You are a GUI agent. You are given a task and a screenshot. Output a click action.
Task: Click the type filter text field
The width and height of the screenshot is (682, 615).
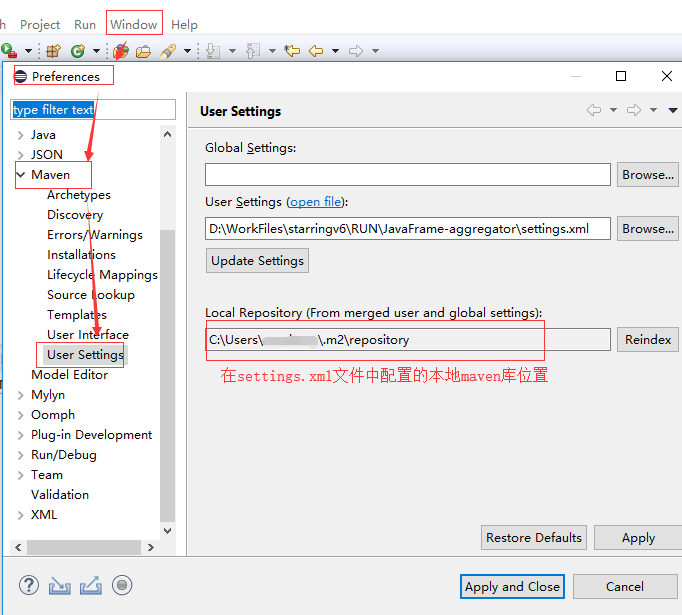93,110
